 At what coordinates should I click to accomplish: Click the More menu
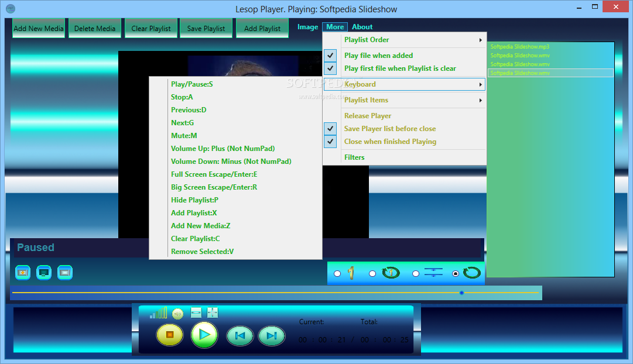(335, 27)
